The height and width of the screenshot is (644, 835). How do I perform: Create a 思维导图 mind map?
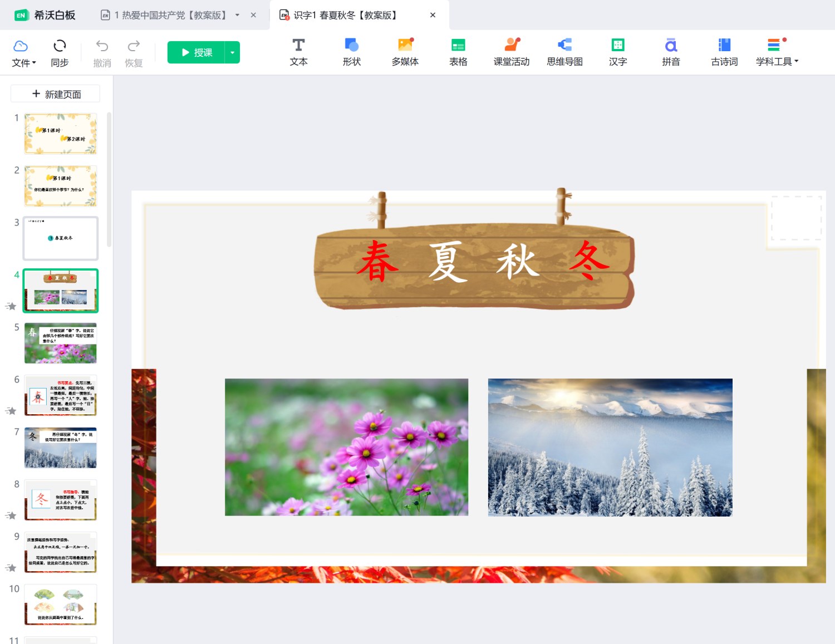pos(564,52)
